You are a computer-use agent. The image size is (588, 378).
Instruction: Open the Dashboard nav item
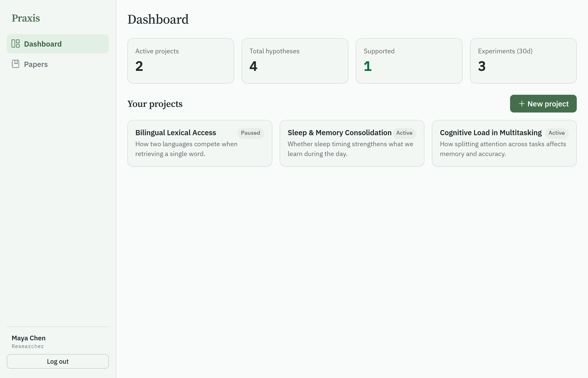click(58, 44)
